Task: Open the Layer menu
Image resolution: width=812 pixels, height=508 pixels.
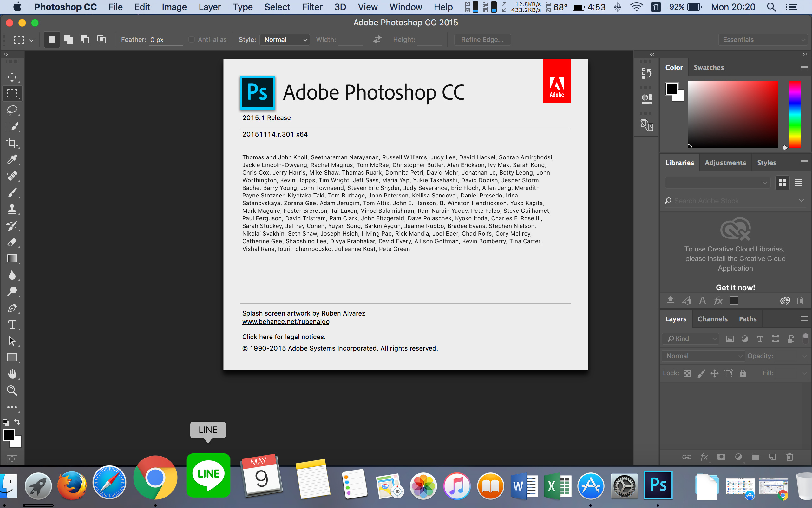Action: 210,7
